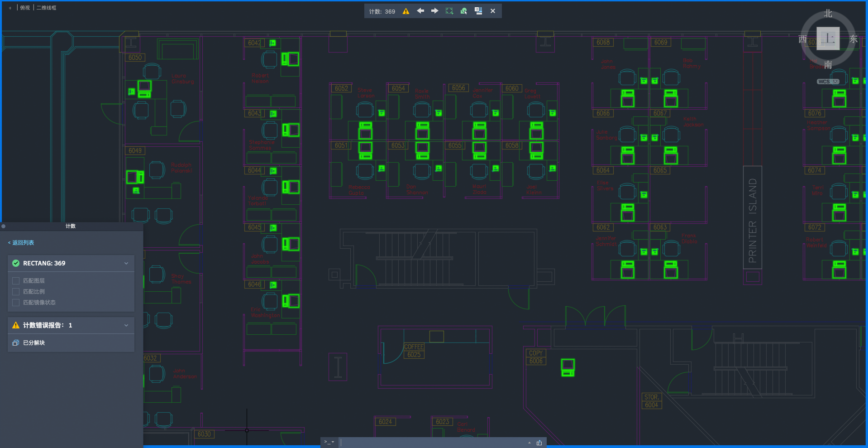Click room number label 6062

coord(603,227)
